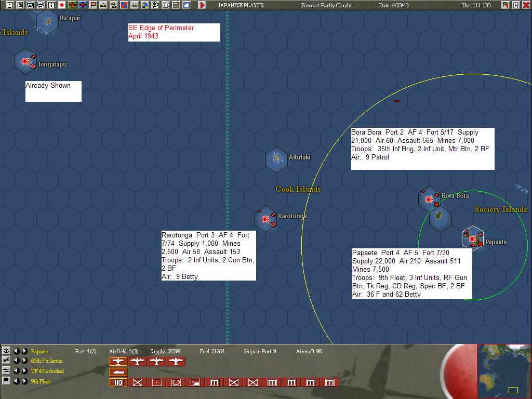Click the red ship marker north of Bora Bora
The image size is (532, 399).
point(396,101)
